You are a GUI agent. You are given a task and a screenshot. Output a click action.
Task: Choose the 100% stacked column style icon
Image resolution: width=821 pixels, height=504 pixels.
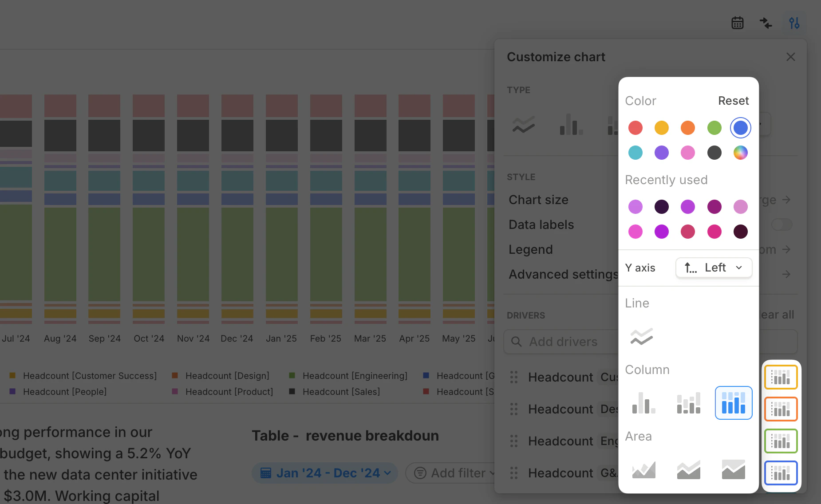734,403
